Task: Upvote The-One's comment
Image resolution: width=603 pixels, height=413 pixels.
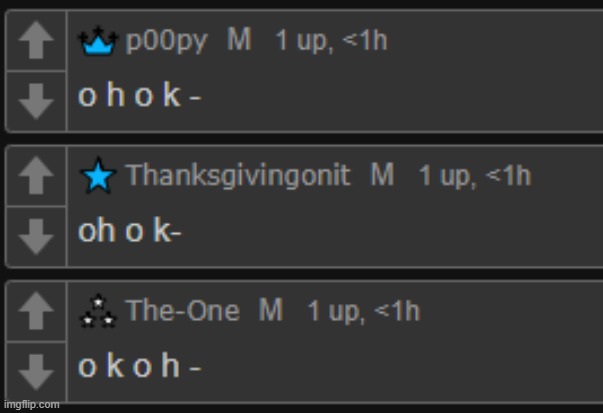Action: coord(36,311)
